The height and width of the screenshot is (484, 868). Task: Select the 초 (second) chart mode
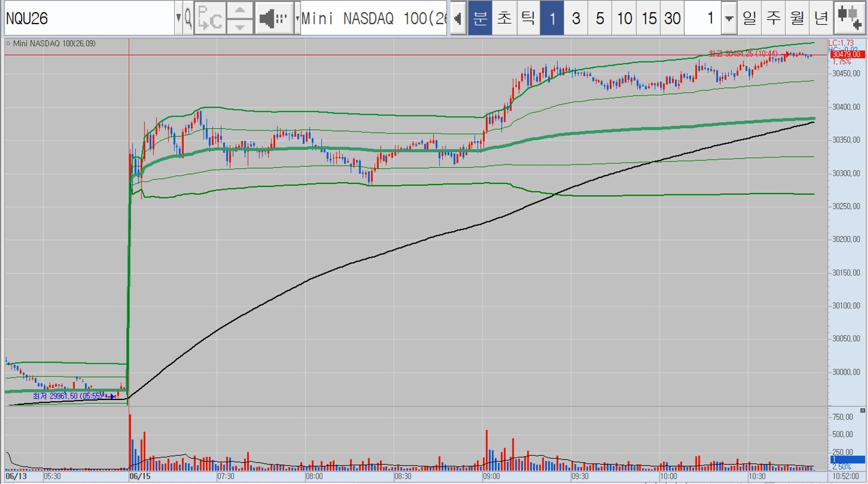pyautogui.click(x=504, y=18)
